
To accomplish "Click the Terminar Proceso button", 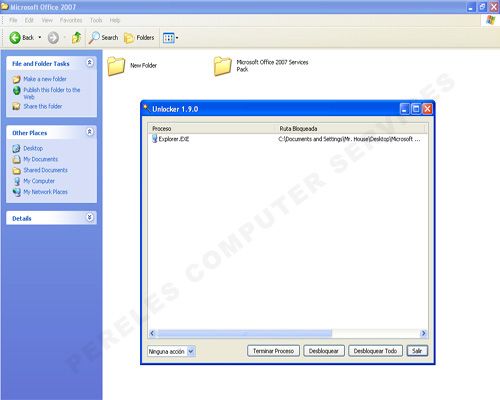I will click(x=273, y=351).
